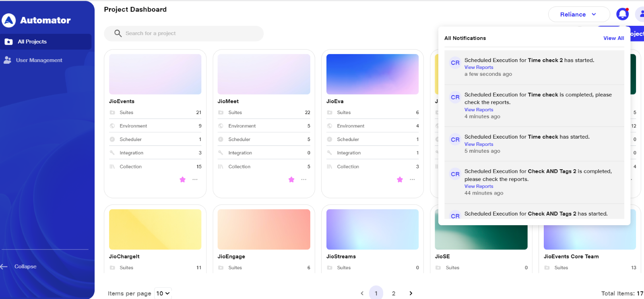
Task: Select JioEvents Core Team project title
Action: pyautogui.click(x=571, y=256)
